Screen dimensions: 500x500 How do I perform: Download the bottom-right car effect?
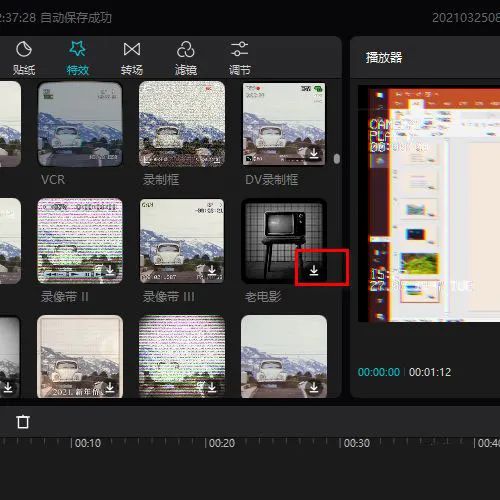point(314,387)
